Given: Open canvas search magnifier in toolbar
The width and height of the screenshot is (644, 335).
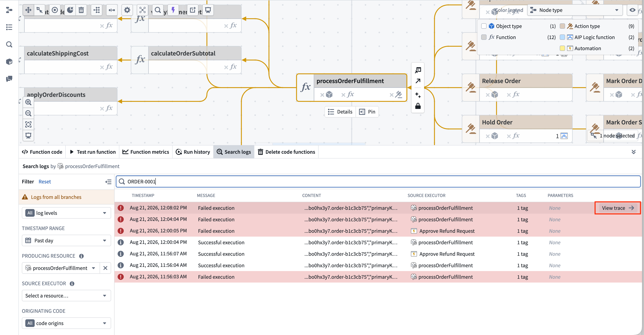Looking at the screenshot, I should click(158, 10).
